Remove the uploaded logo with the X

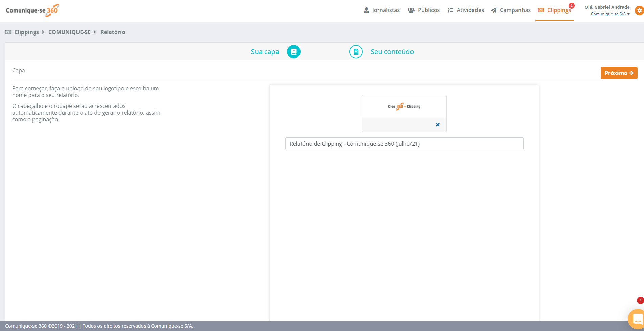click(x=438, y=125)
